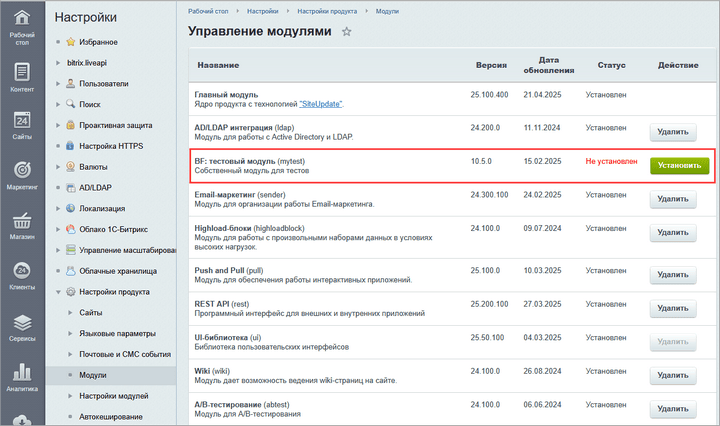Click the Версия column header
This screenshot has width=720, height=426.
[491, 65]
